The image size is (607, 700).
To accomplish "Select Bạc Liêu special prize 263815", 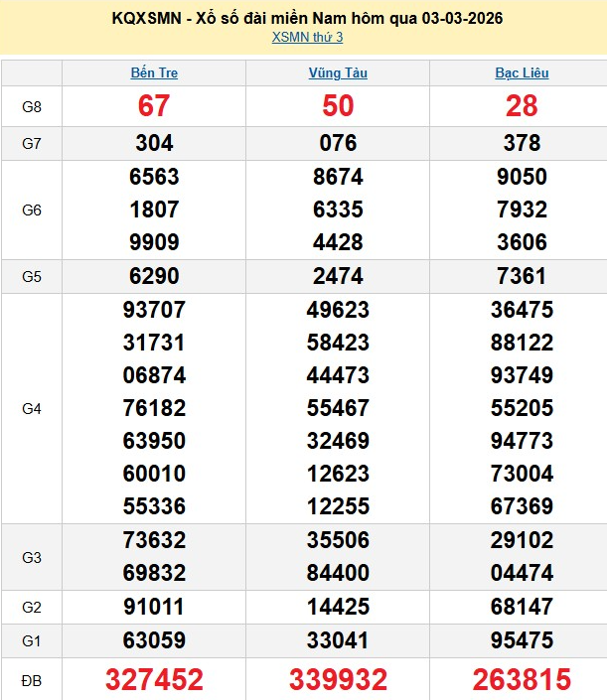I will coord(522,679).
